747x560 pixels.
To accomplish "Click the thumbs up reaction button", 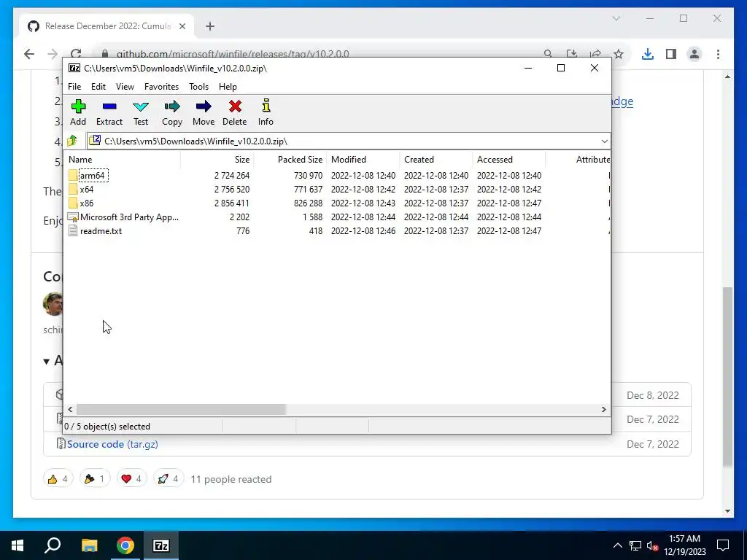I will point(58,478).
